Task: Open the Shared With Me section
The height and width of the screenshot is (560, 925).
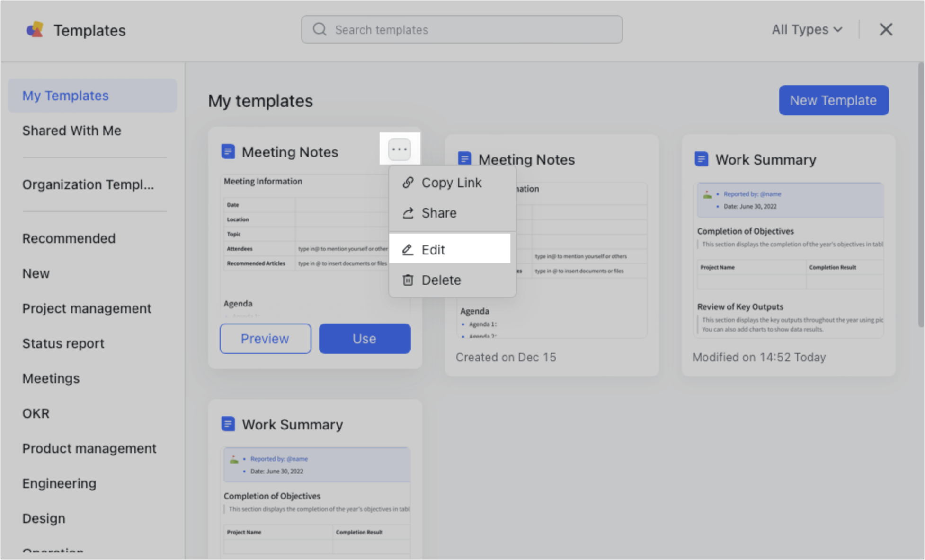Action: click(71, 131)
